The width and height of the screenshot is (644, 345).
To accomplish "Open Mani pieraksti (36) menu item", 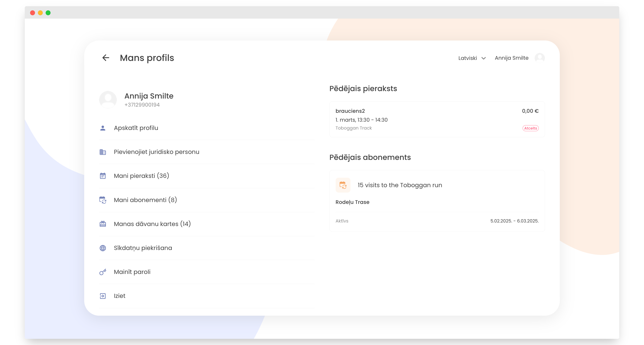I will [x=142, y=176].
